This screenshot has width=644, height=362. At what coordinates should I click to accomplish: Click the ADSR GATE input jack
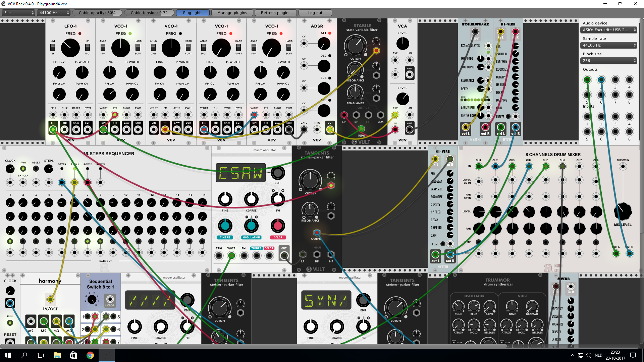(304, 129)
